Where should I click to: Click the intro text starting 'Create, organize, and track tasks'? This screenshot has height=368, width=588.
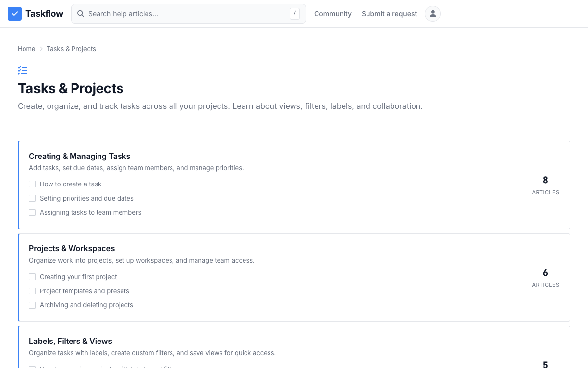(x=220, y=106)
